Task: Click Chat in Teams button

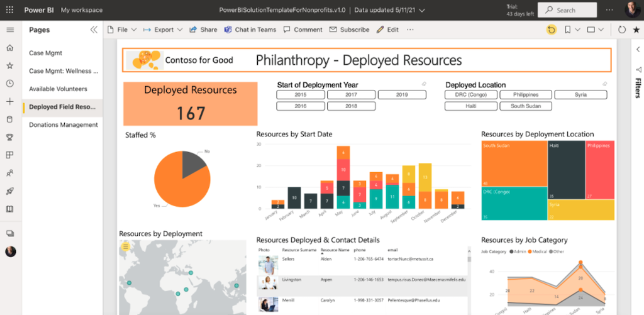Action: point(250,30)
